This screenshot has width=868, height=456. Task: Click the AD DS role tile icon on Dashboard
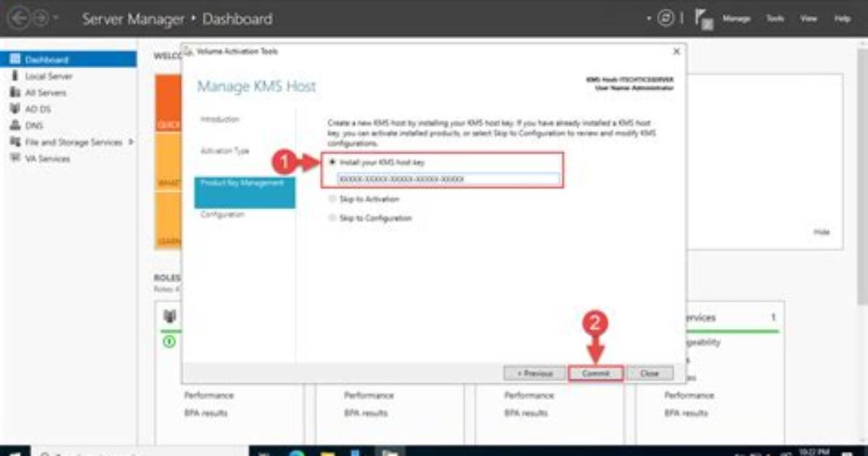[x=169, y=317]
